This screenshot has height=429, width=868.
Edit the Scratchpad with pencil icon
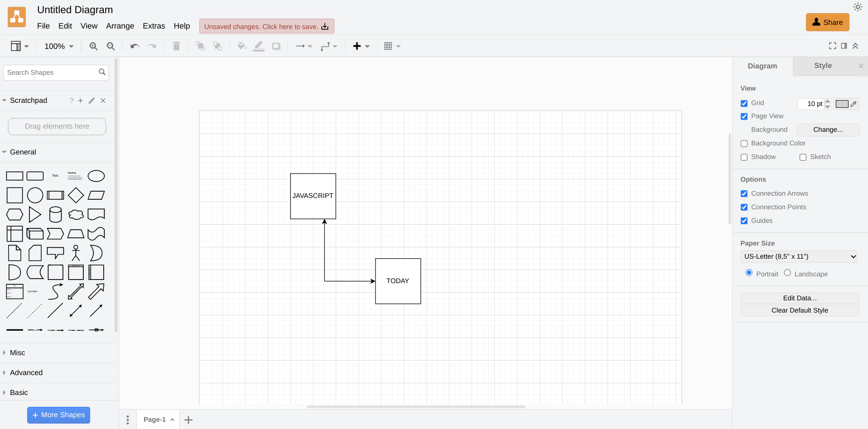tap(92, 101)
